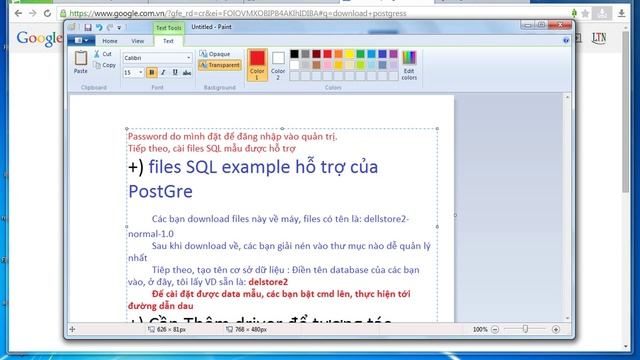Click the Undo arrow in Paint
This screenshot has height=360, width=640.
(x=99, y=27)
